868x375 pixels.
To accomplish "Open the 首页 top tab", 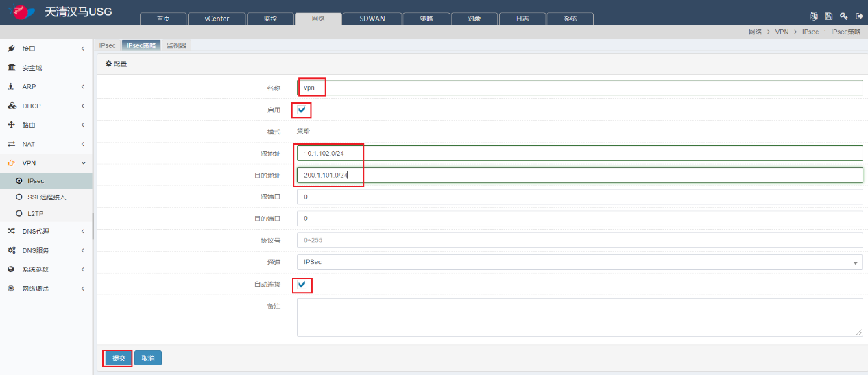I will [x=162, y=19].
